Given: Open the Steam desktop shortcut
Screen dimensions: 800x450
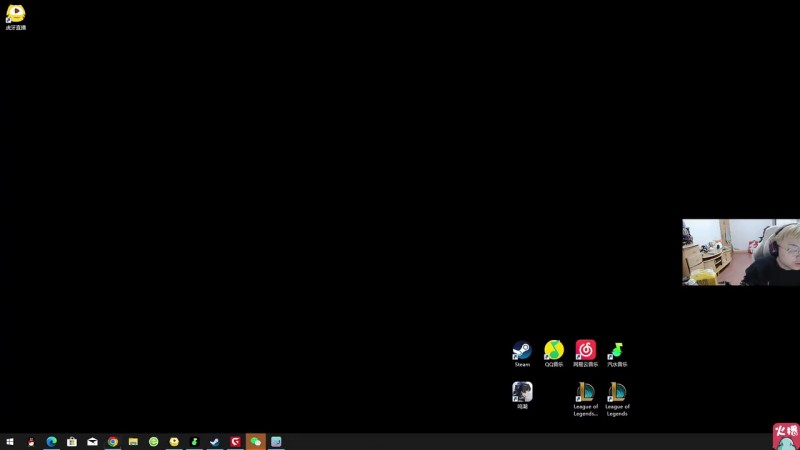Looking at the screenshot, I should click(x=522, y=351).
